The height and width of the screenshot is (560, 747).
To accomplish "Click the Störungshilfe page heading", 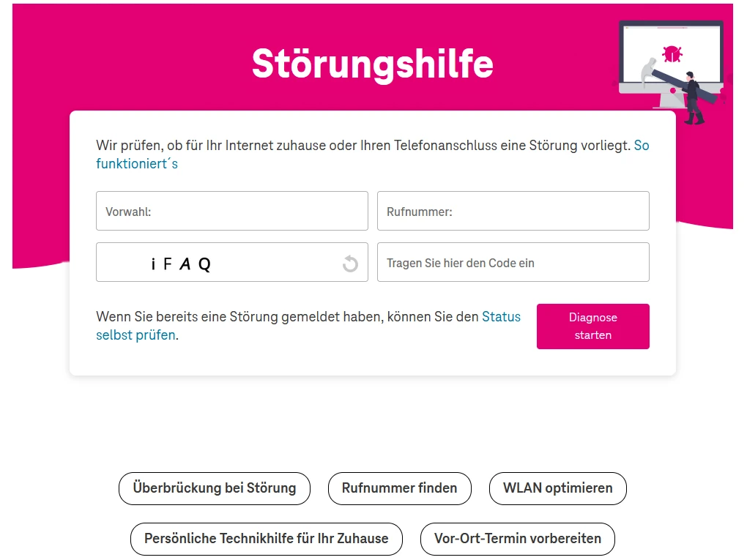I will [x=373, y=64].
